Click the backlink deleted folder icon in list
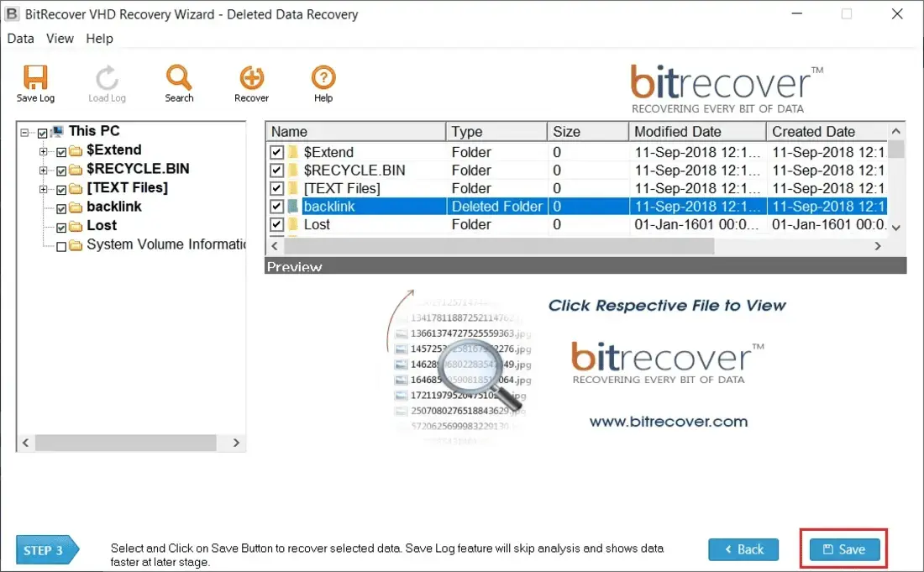 [x=293, y=206]
